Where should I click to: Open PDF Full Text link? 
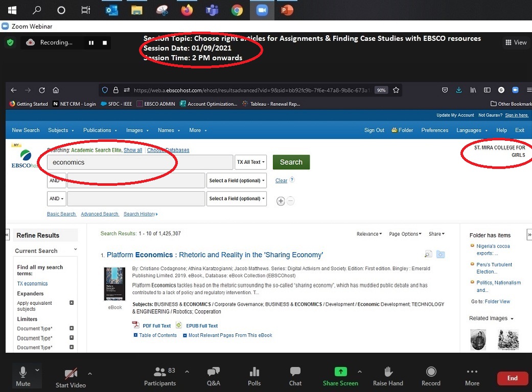(x=156, y=326)
